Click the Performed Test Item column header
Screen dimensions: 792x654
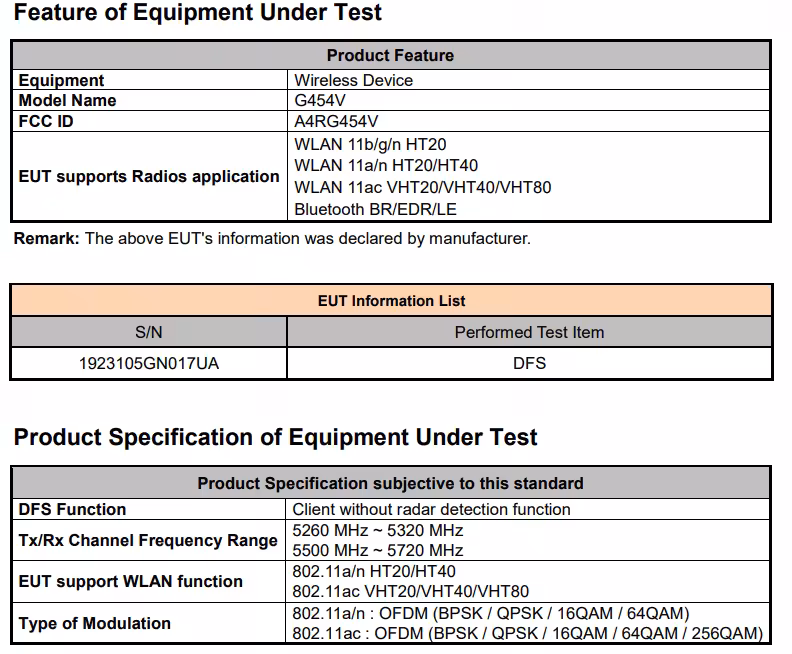click(x=529, y=332)
